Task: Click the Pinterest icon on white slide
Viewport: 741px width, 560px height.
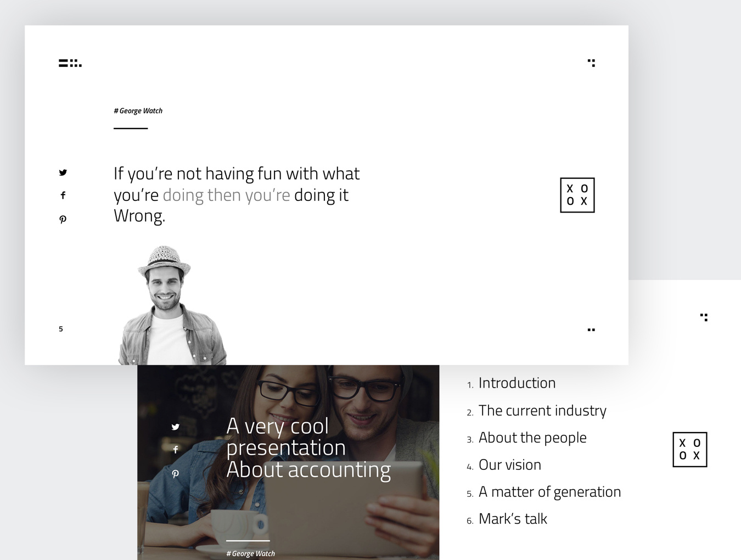Action: point(63,219)
